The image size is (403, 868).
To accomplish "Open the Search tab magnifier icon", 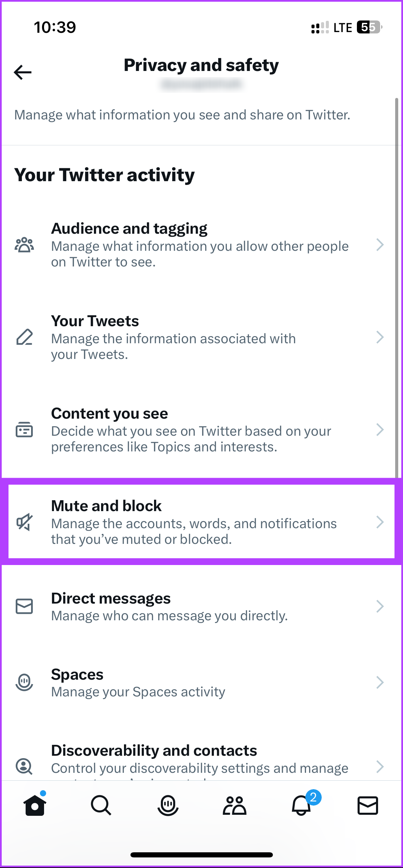I will (101, 805).
